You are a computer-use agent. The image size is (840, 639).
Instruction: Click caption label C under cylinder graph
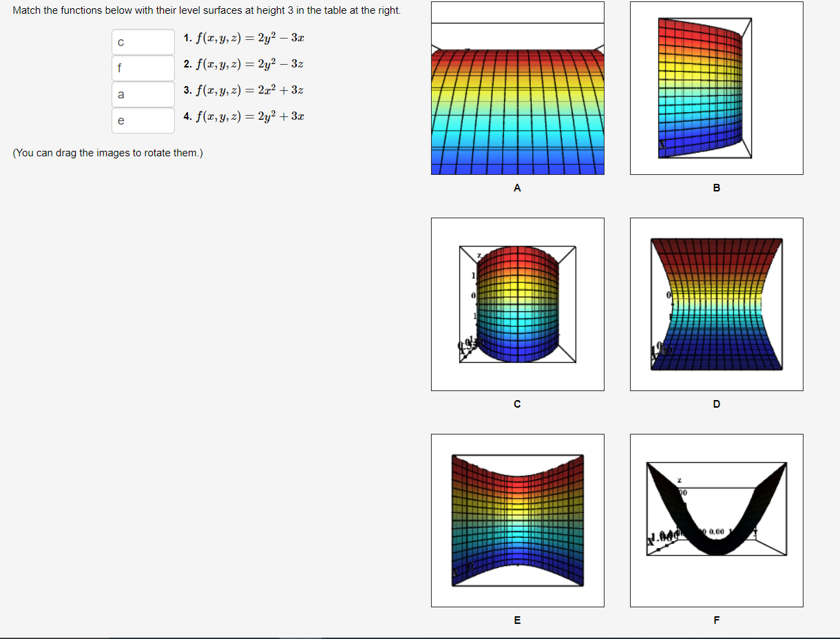(518, 404)
